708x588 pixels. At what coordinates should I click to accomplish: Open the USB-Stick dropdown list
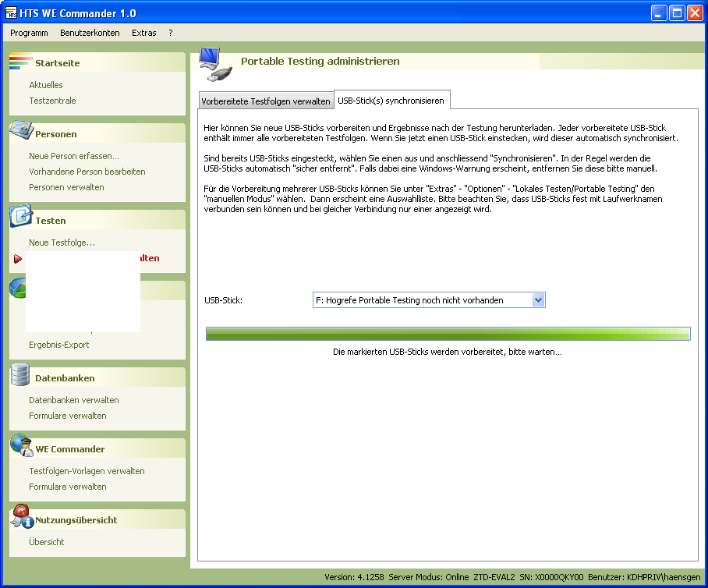click(537, 300)
